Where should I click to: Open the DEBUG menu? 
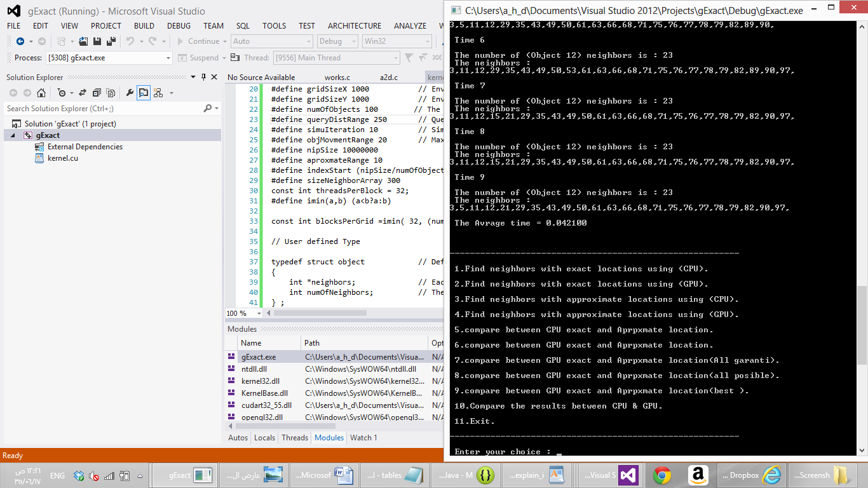pyautogui.click(x=179, y=26)
